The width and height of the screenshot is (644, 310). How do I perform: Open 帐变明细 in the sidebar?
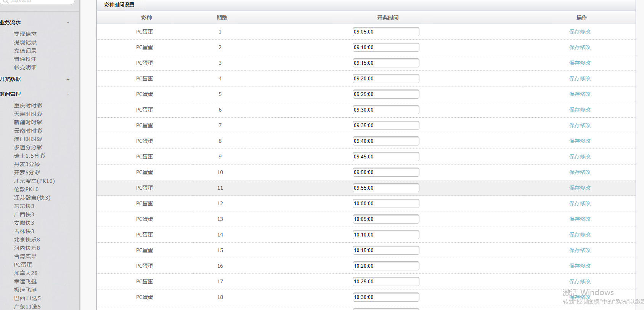tap(25, 67)
